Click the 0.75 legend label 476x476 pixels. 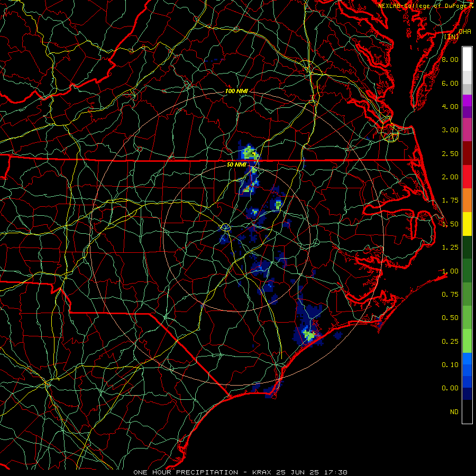point(450,294)
